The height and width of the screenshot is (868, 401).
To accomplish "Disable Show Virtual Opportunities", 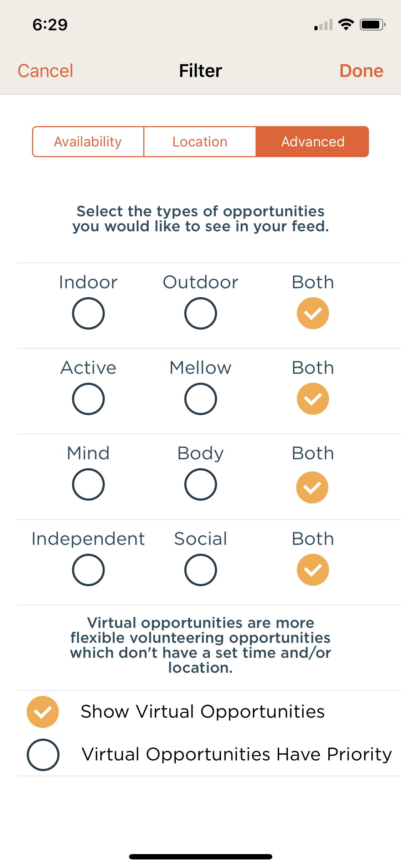I will pyautogui.click(x=43, y=712).
